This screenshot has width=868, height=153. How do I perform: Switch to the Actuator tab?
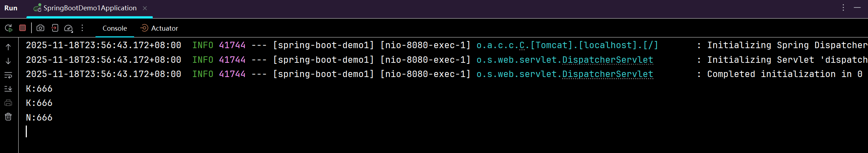(159, 28)
